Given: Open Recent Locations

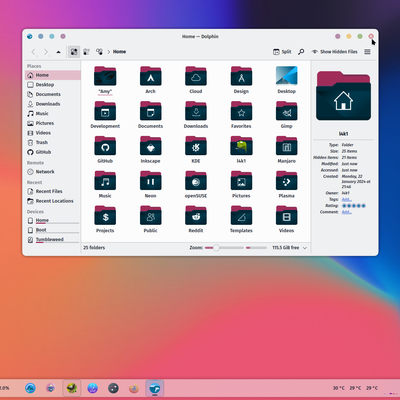Looking at the screenshot, I should pyautogui.click(x=53, y=201).
